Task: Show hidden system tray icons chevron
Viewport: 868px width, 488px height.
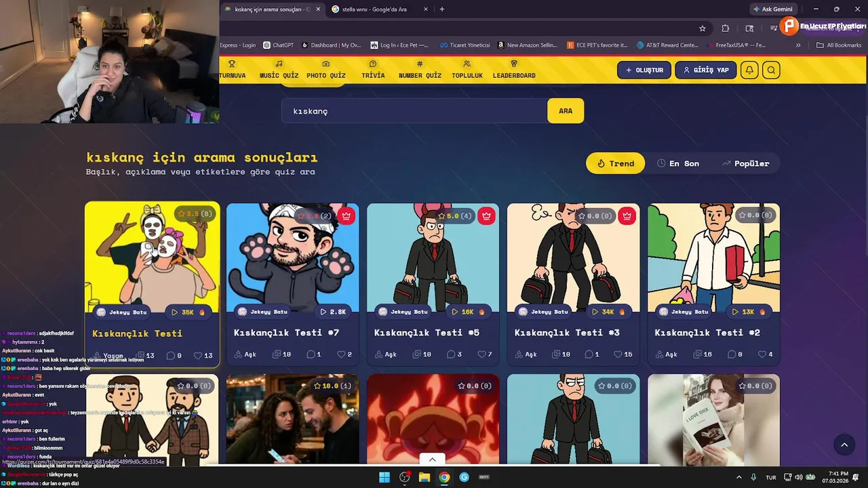Action: (x=739, y=477)
